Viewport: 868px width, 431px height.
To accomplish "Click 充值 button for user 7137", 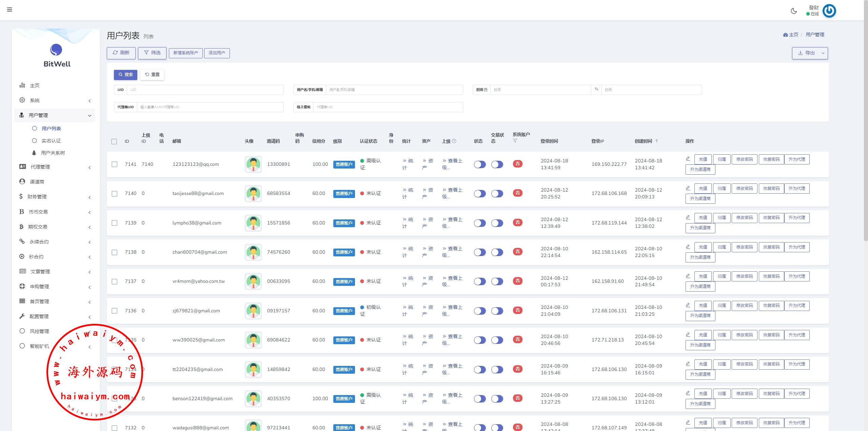I will (x=703, y=276).
